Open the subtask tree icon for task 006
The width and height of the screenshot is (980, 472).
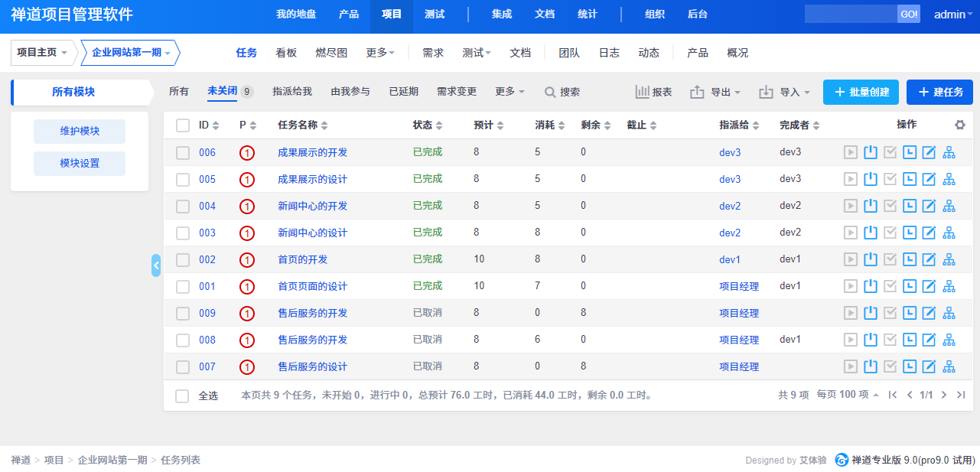[949, 152]
